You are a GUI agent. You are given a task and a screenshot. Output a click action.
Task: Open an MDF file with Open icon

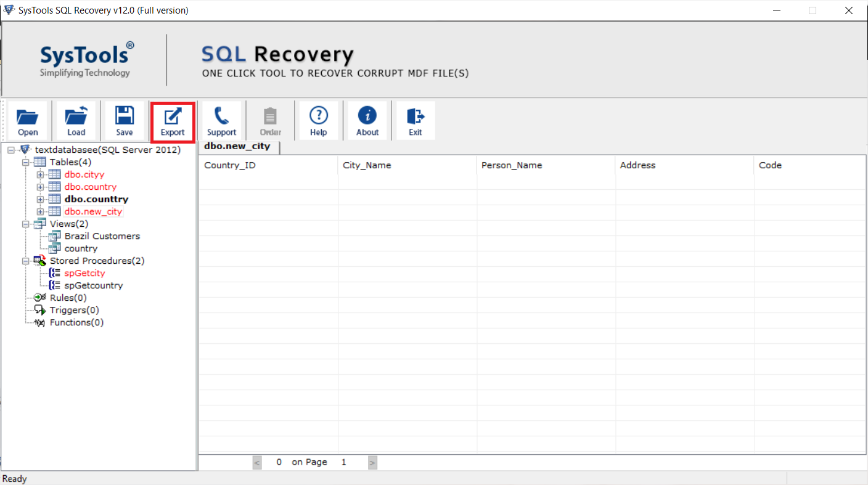click(28, 121)
